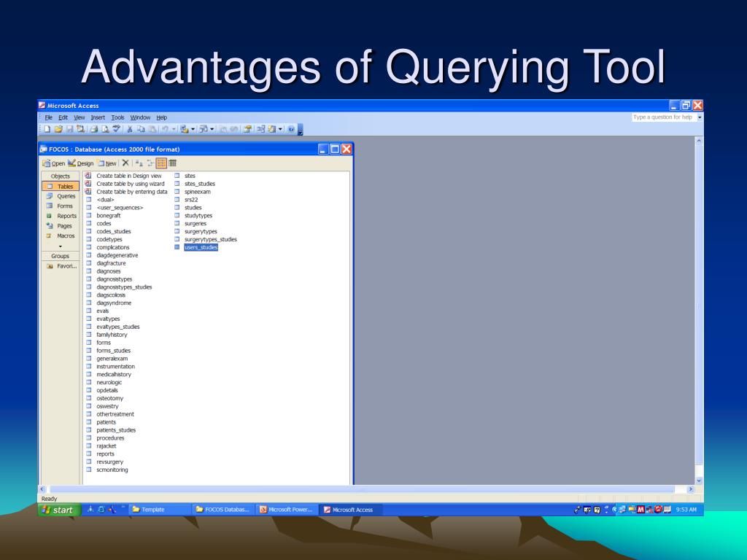Select the 'diagnoses' table
The height and width of the screenshot is (560, 747).
point(104,271)
